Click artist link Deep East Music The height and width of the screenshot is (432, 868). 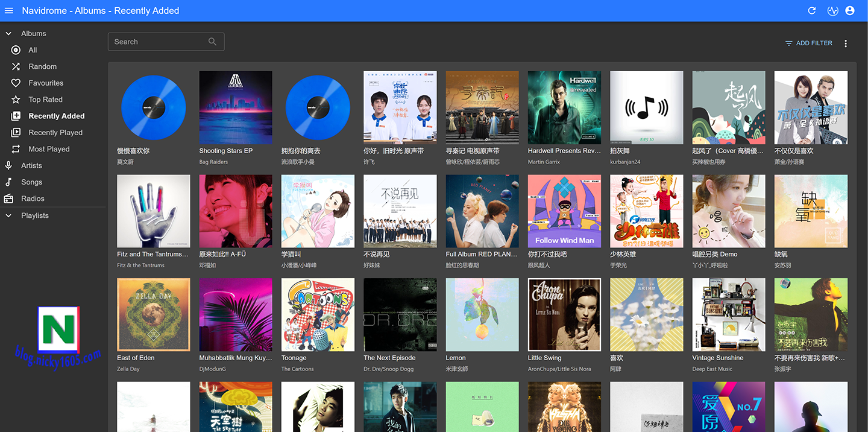click(x=712, y=369)
